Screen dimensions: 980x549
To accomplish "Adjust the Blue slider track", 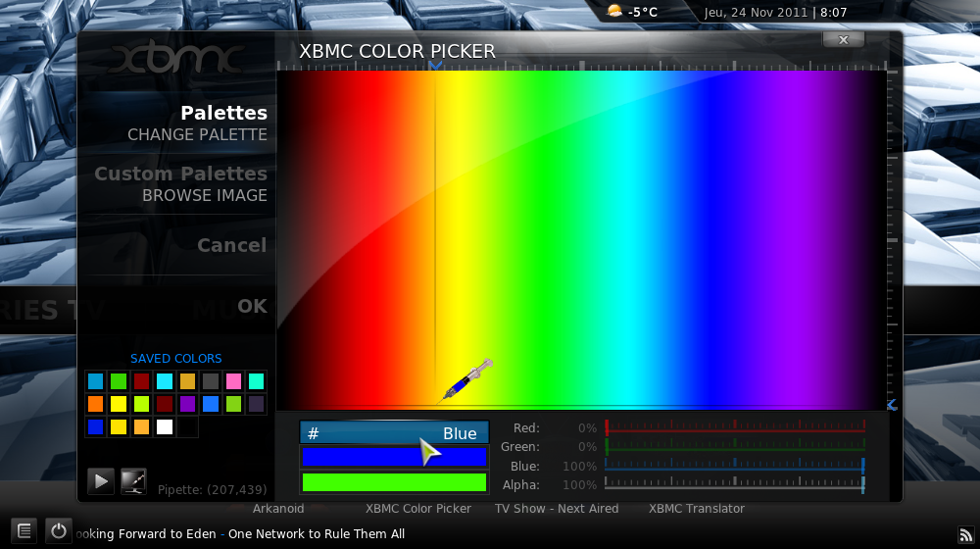I will click(735, 466).
